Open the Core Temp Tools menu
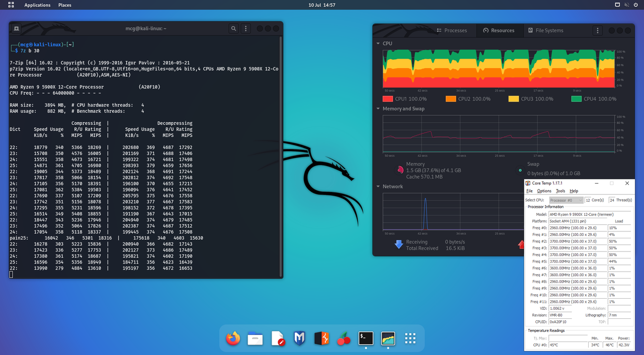644x355 pixels. coord(560,191)
